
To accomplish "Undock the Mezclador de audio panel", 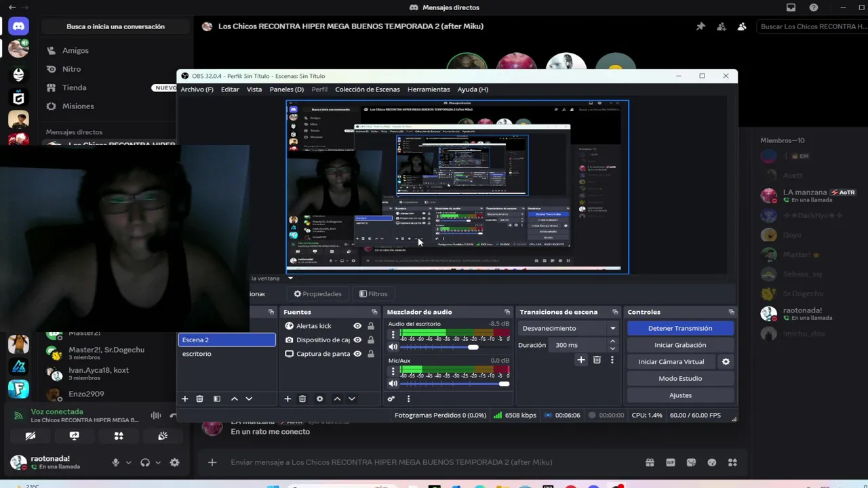I will [x=507, y=312].
